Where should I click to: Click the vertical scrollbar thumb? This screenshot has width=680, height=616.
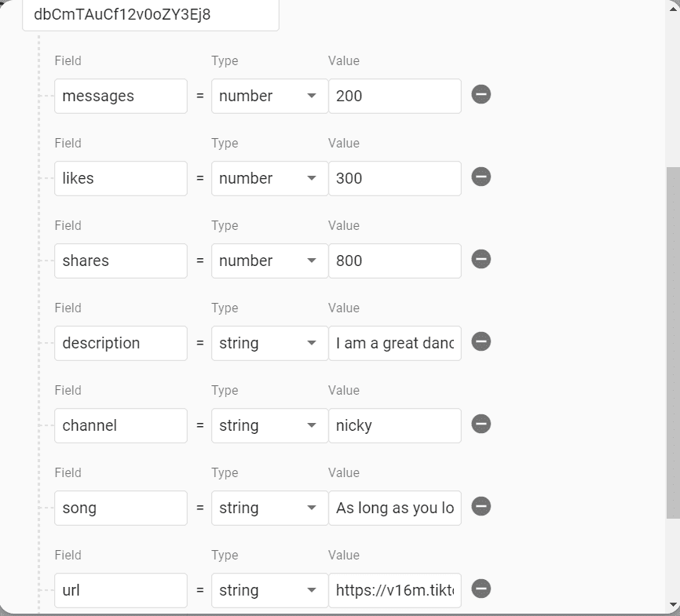[673, 341]
